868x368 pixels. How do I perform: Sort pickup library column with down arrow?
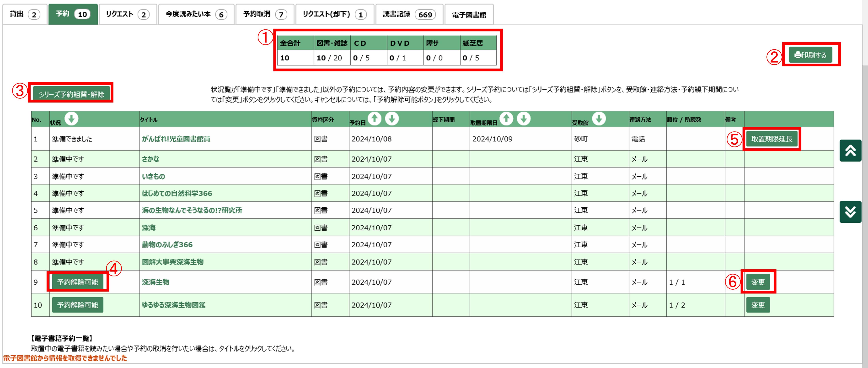[599, 118]
